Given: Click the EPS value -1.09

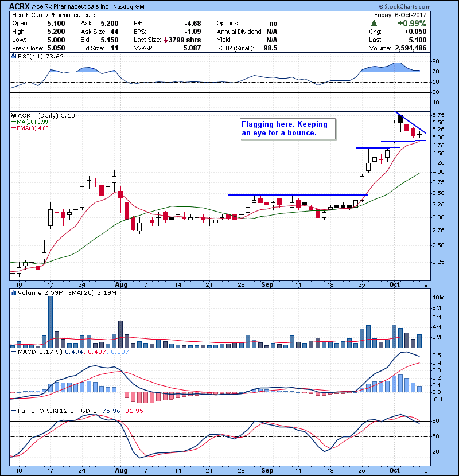Looking at the screenshot, I should (193, 32).
